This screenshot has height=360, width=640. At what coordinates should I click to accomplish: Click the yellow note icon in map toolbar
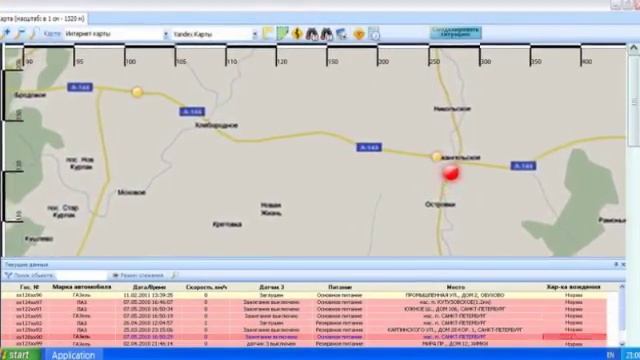point(268,34)
